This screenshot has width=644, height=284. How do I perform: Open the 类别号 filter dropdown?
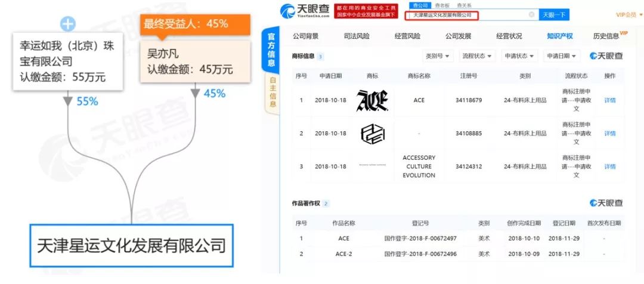coord(437,56)
